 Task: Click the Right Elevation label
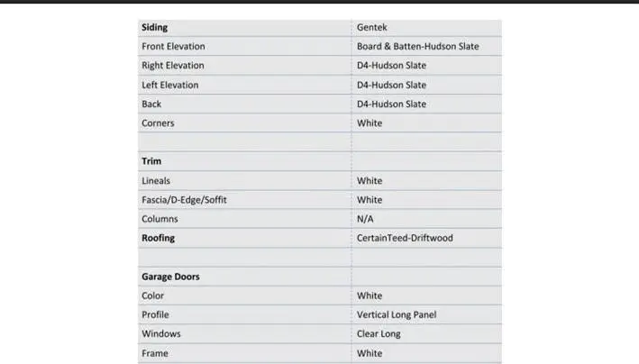tap(173, 66)
